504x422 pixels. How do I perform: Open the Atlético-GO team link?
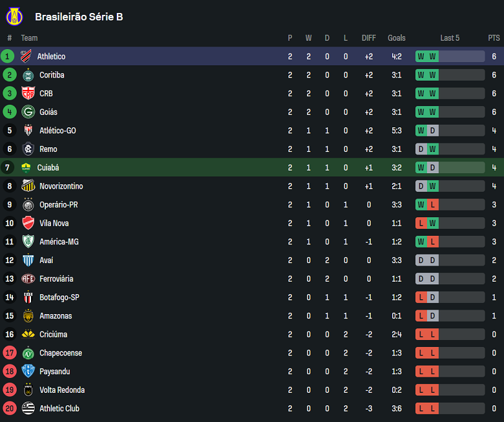click(58, 131)
